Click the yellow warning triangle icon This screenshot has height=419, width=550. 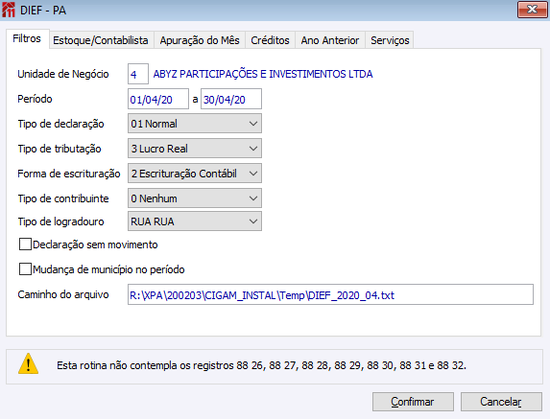(x=28, y=364)
